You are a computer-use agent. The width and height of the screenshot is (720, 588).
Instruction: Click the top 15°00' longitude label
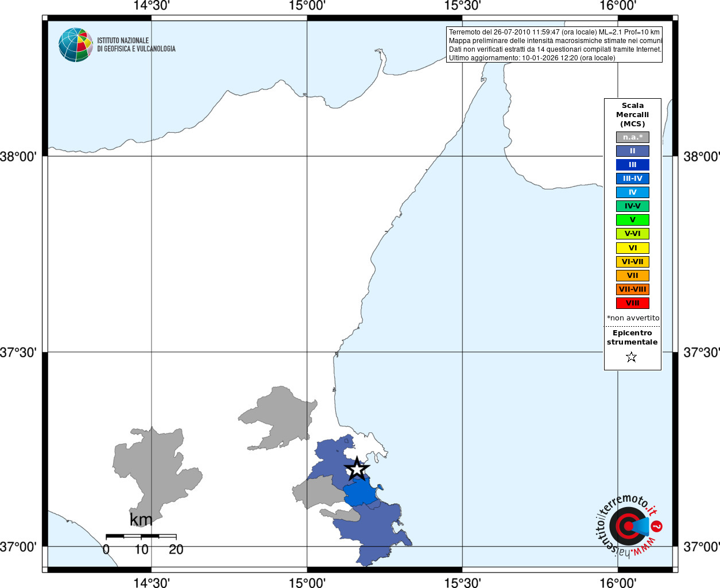pyautogui.click(x=307, y=6)
